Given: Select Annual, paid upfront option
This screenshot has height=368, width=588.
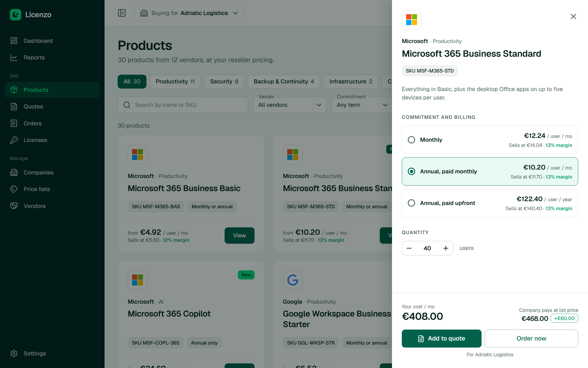Looking at the screenshot, I should pos(490,203).
